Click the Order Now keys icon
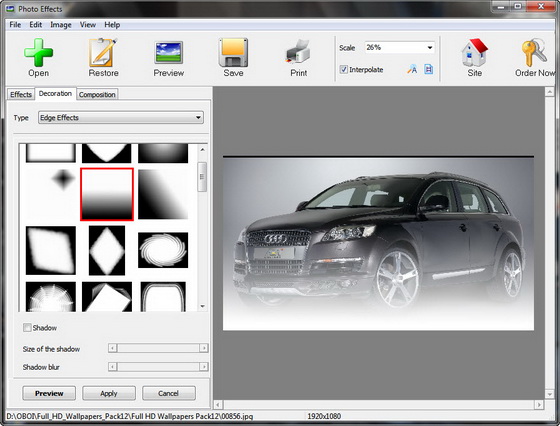This screenshot has width=560, height=426. [x=534, y=52]
